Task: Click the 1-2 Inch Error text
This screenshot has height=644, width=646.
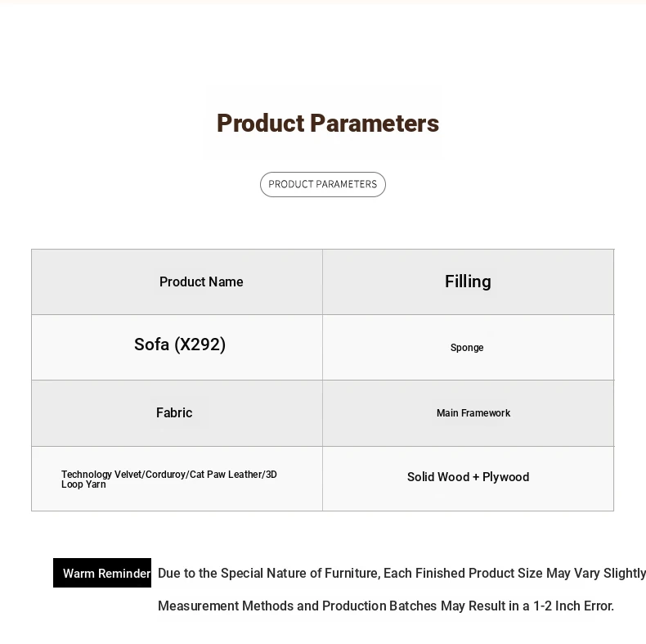Action: (x=572, y=606)
